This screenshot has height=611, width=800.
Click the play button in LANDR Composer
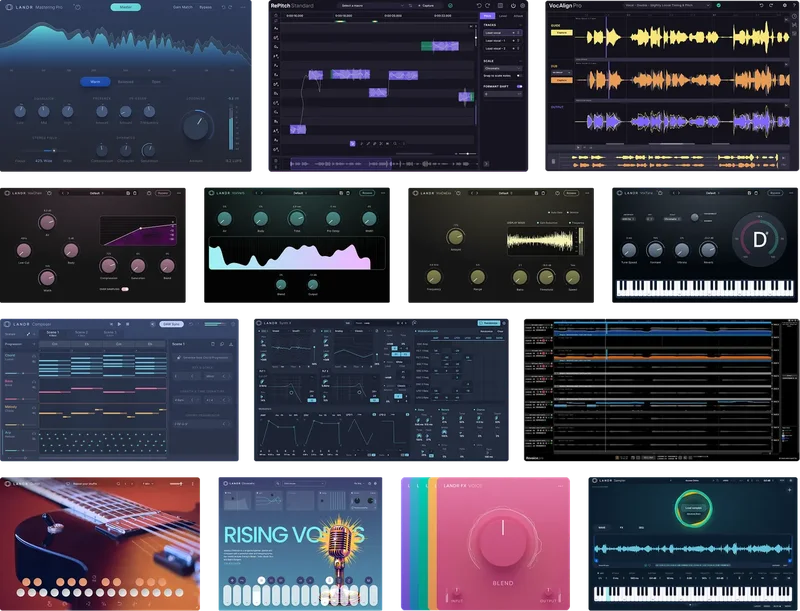point(119,324)
